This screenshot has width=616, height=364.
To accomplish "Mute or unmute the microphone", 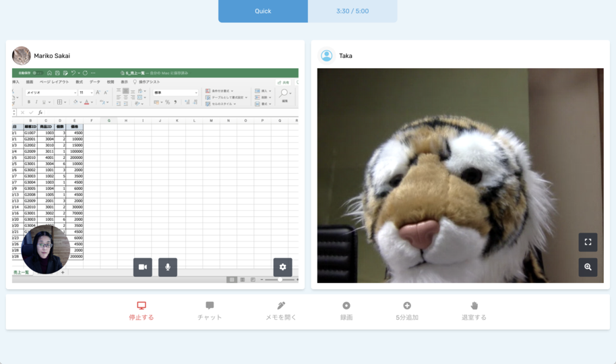I will (168, 268).
